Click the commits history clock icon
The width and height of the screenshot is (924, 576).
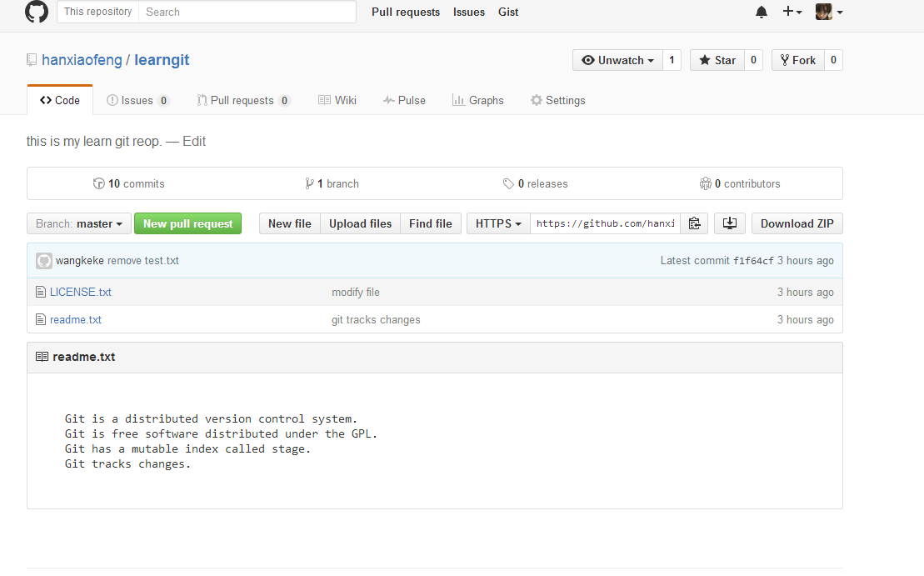pyautogui.click(x=98, y=184)
